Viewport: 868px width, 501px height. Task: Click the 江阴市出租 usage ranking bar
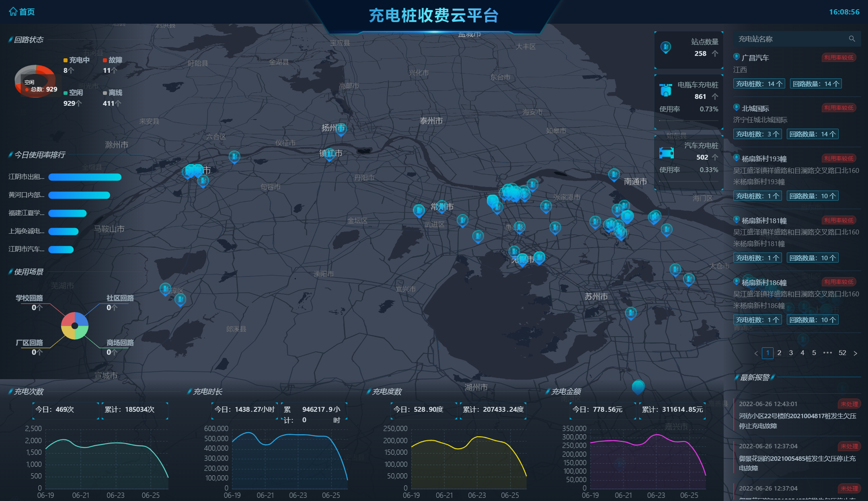pos(84,177)
